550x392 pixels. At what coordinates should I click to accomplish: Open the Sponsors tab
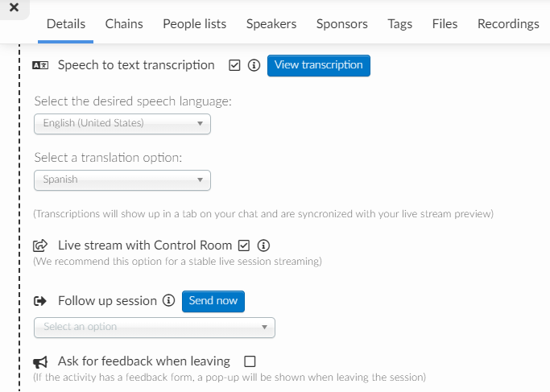[341, 24]
